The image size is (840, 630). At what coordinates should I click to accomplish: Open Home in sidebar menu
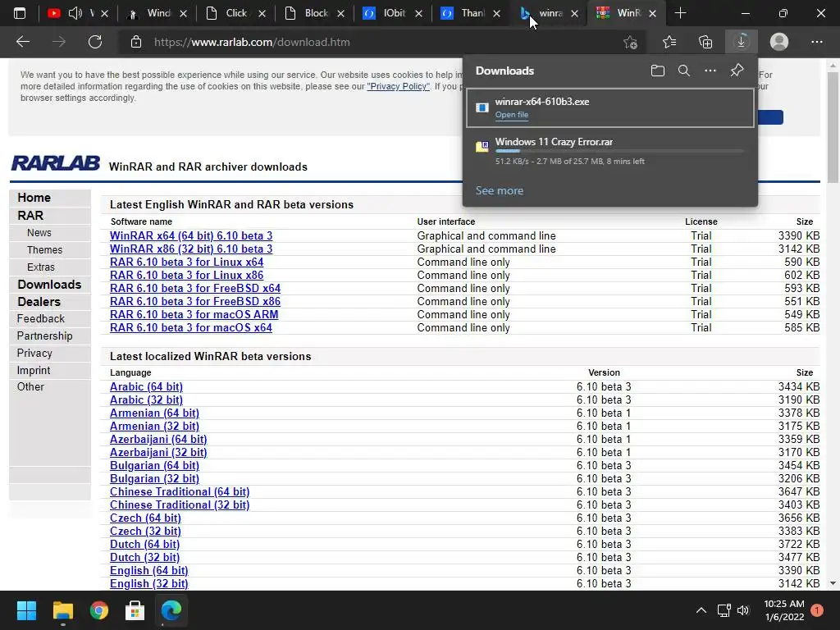point(34,198)
